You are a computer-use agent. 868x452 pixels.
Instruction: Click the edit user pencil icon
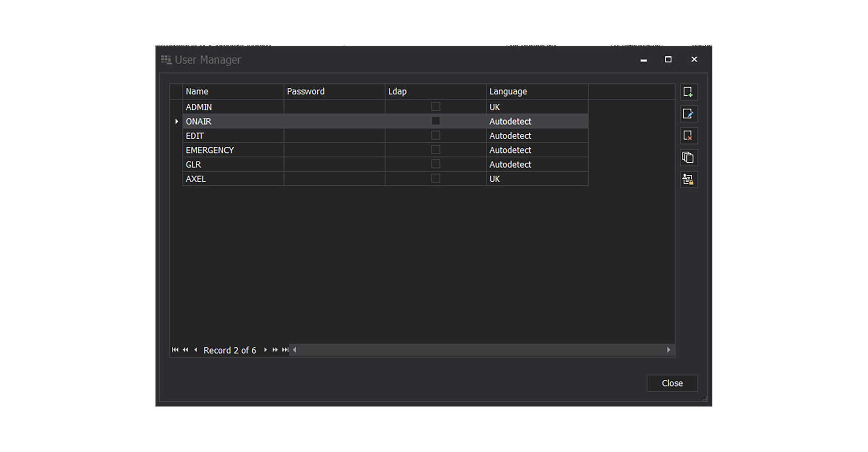tap(688, 114)
